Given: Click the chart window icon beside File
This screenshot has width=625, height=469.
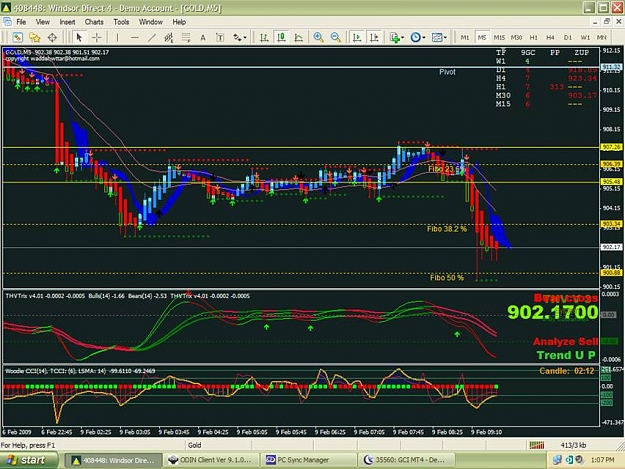Looking at the screenshot, I should click(x=7, y=22).
